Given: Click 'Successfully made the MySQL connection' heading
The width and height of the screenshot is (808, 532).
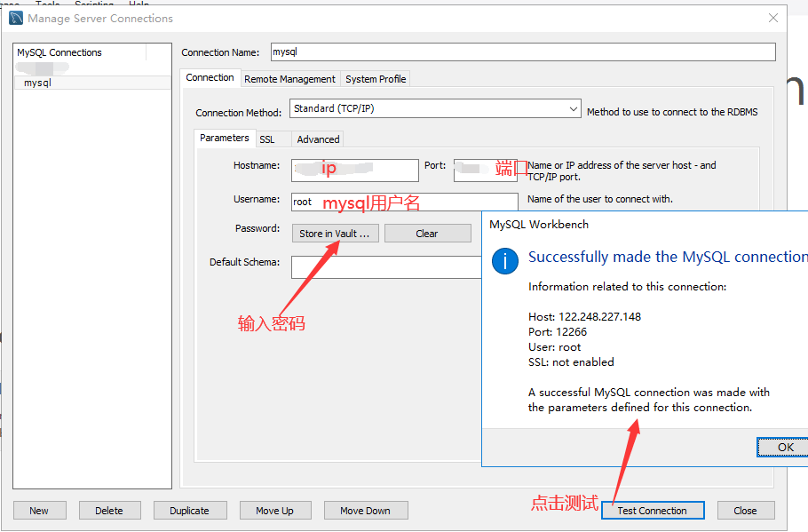Looking at the screenshot, I should point(668,257).
